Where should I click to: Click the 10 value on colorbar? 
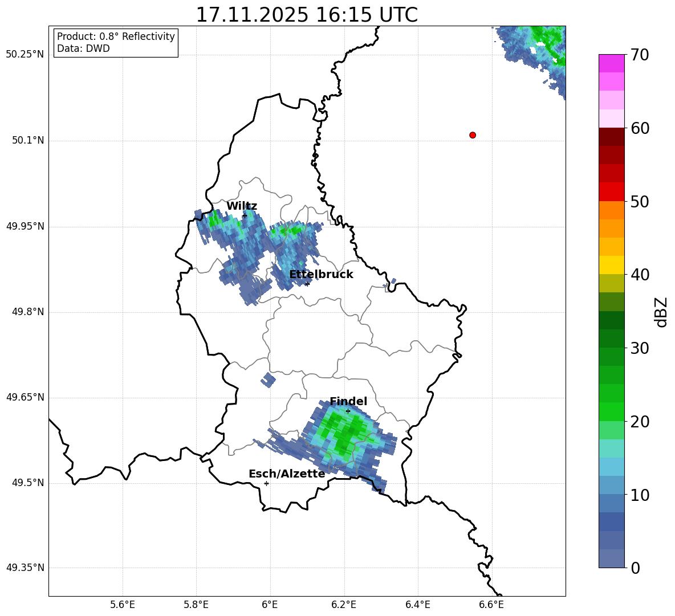(640, 495)
